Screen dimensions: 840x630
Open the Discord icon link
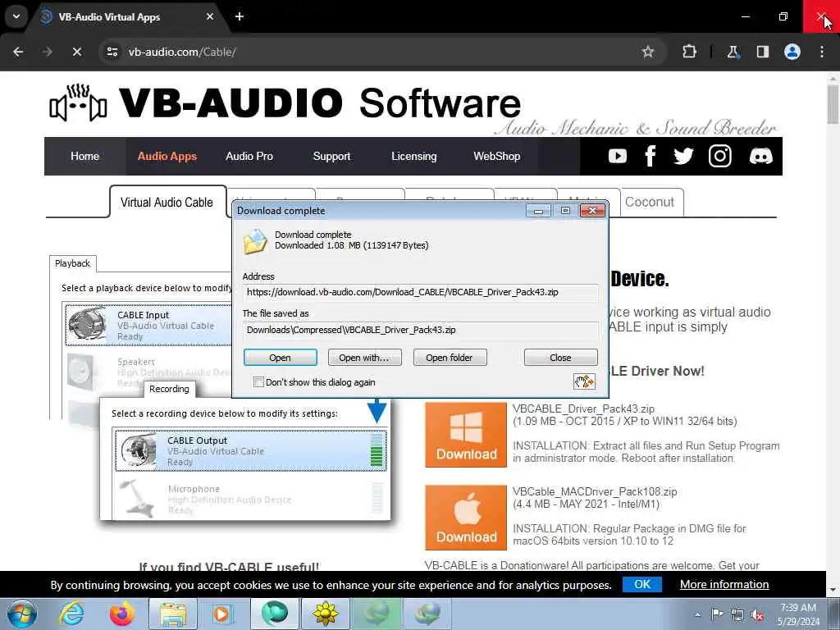point(760,156)
